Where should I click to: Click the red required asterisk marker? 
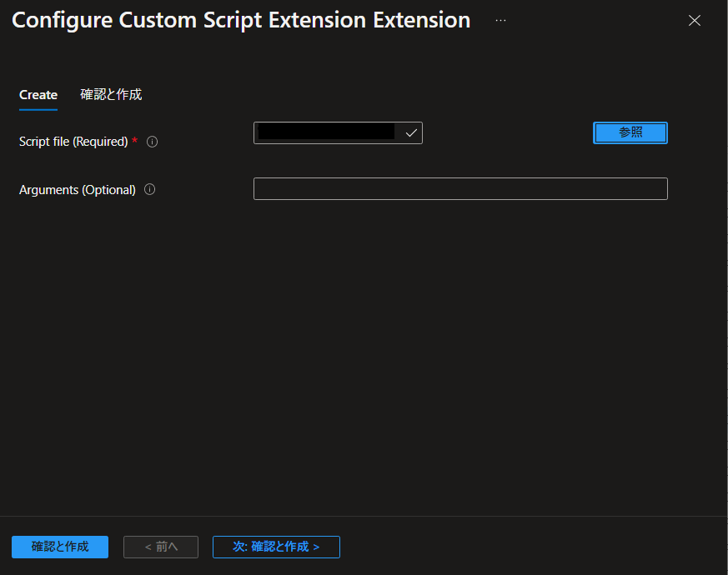(134, 140)
